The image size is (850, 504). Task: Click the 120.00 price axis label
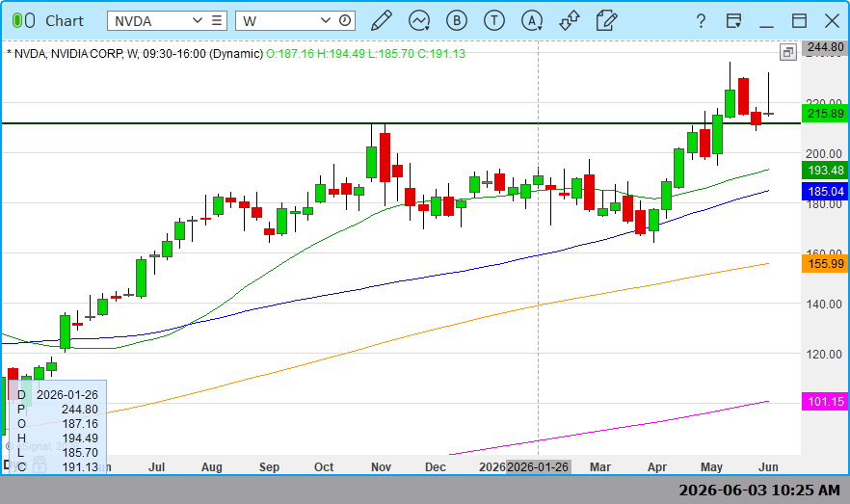[x=823, y=355]
